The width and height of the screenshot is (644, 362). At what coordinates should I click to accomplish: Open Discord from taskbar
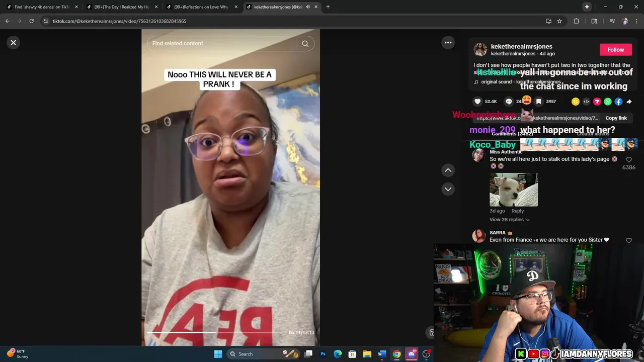click(412, 354)
